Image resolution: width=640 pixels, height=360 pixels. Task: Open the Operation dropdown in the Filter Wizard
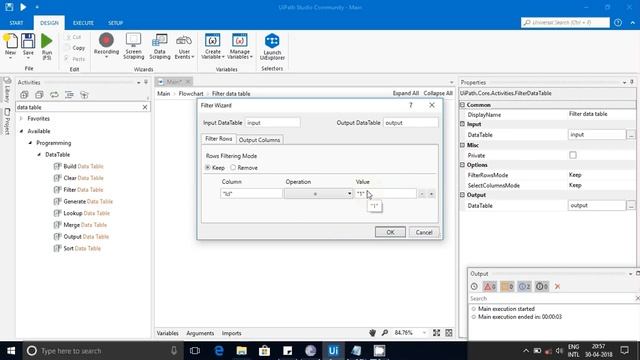pyautogui.click(x=318, y=193)
